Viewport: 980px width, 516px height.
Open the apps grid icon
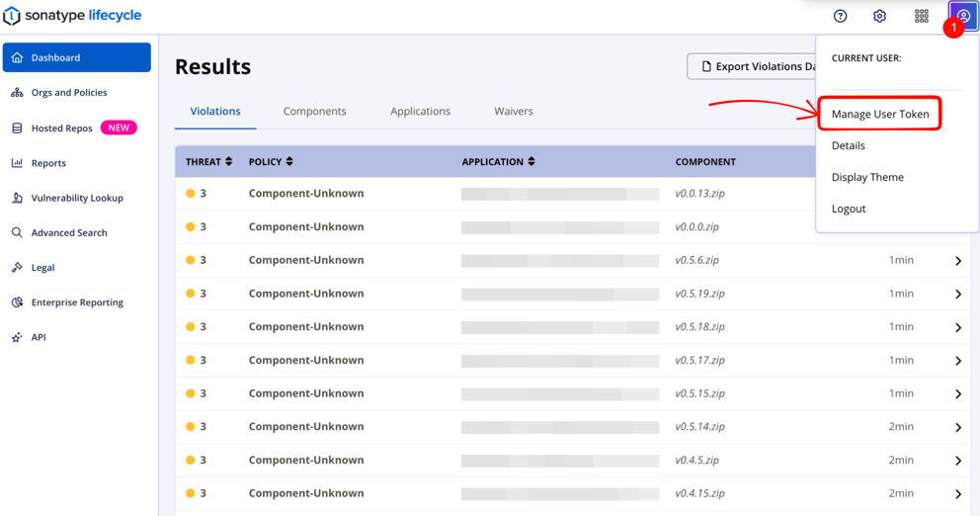click(922, 16)
